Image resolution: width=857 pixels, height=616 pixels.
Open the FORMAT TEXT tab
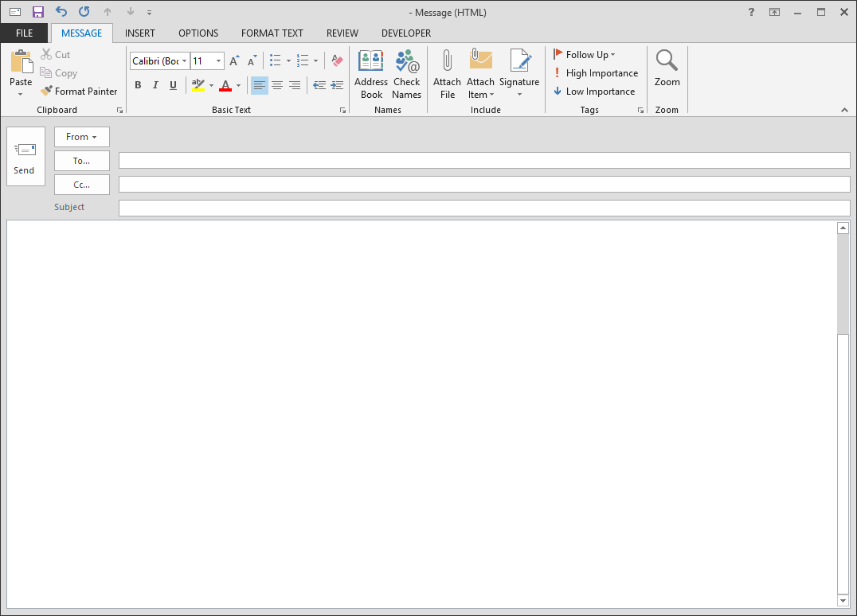pyautogui.click(x=272, y=33)
